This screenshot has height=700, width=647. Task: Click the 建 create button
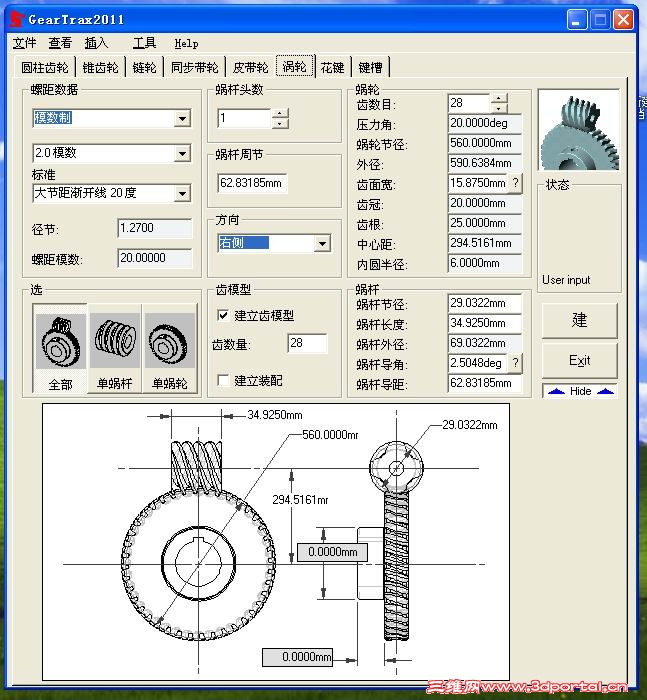pyautogui.click(x=580, y=320)
